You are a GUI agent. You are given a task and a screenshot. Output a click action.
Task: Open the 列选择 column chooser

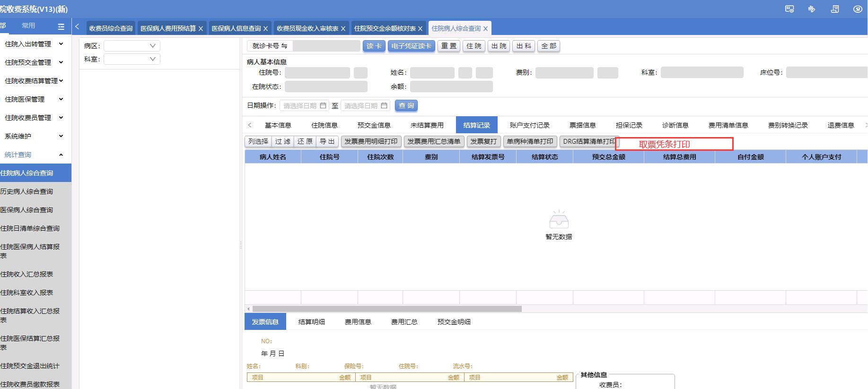(258, 141)
